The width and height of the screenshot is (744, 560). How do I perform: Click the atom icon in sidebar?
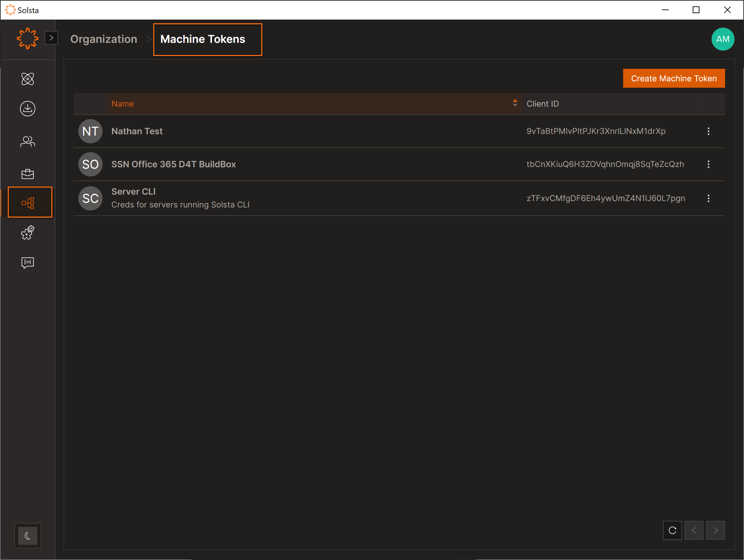28,79
